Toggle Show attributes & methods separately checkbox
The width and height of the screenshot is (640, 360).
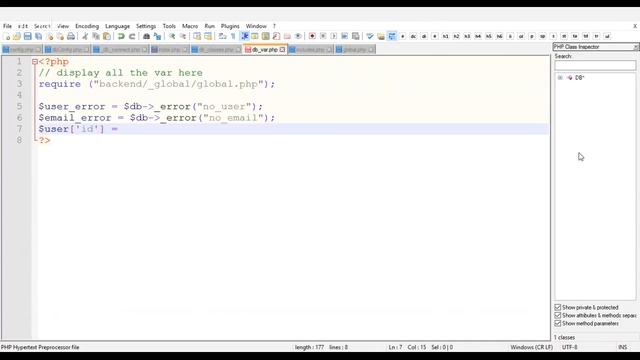coord(558,316)
